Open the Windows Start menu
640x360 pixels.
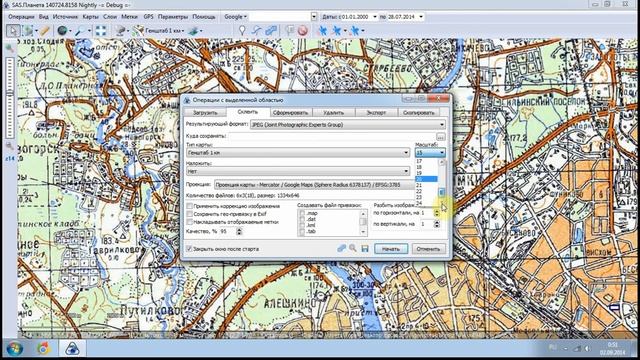pos(15,349)
